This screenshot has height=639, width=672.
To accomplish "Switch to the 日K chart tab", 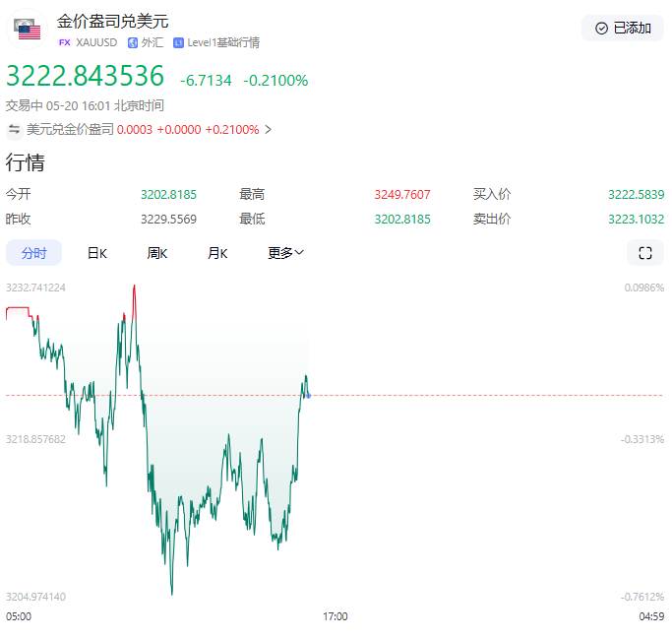I will (x=97, y=253).
